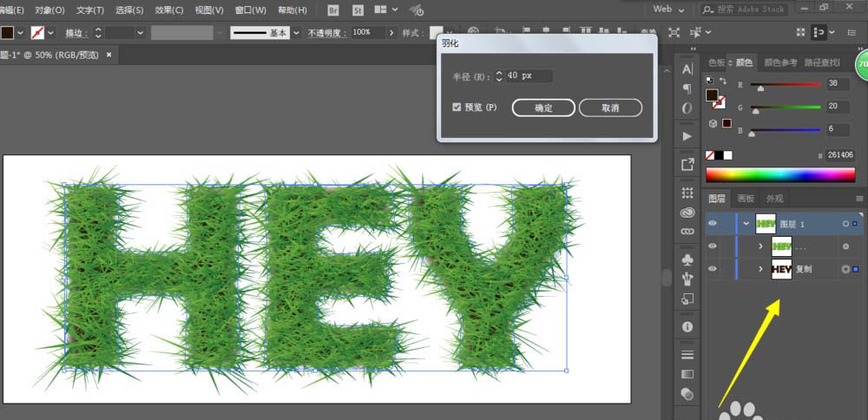The width and height of the screenshot is (868, 420).
Task: Open the 对象(O) menu
Action: 49,10
